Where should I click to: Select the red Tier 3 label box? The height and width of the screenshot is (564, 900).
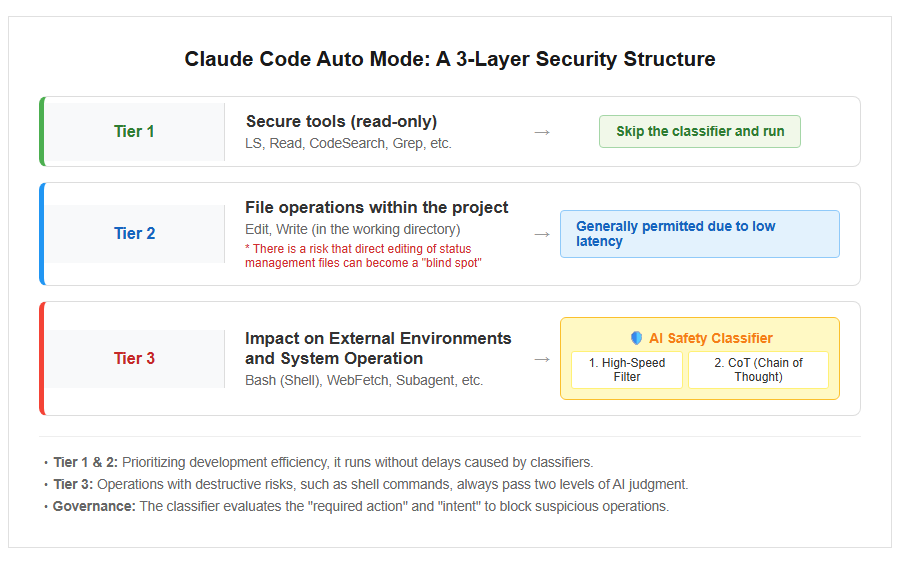point(134,359)
